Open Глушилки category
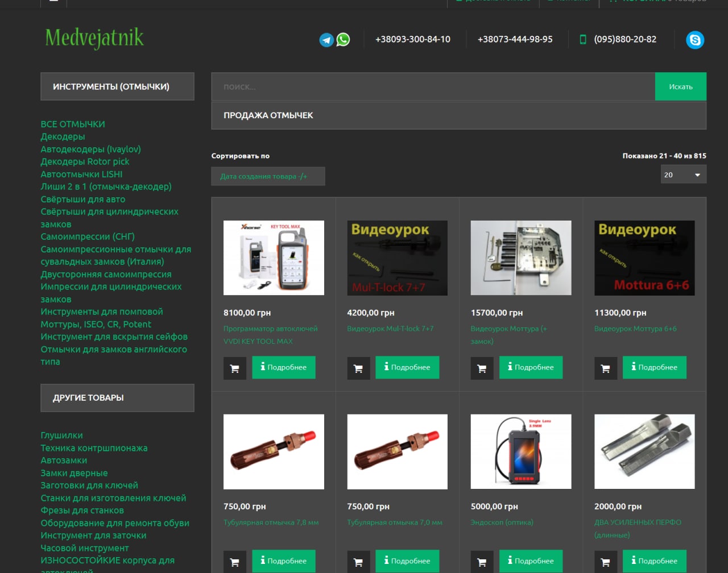The width and height of the screenshot is (728, 573). coord(61,435)
